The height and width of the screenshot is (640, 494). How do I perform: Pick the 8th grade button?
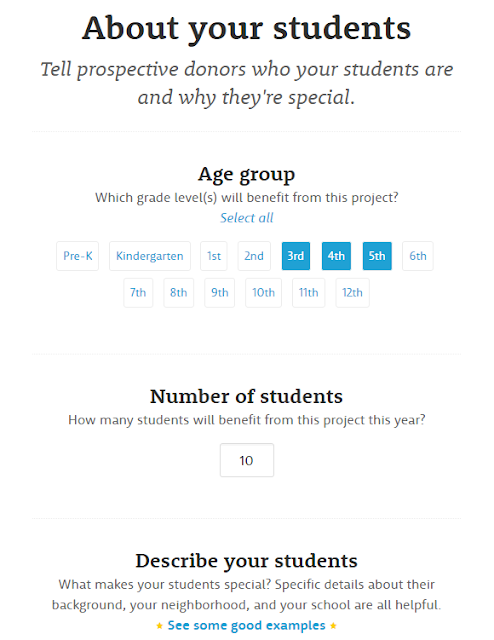coord(178,293)
